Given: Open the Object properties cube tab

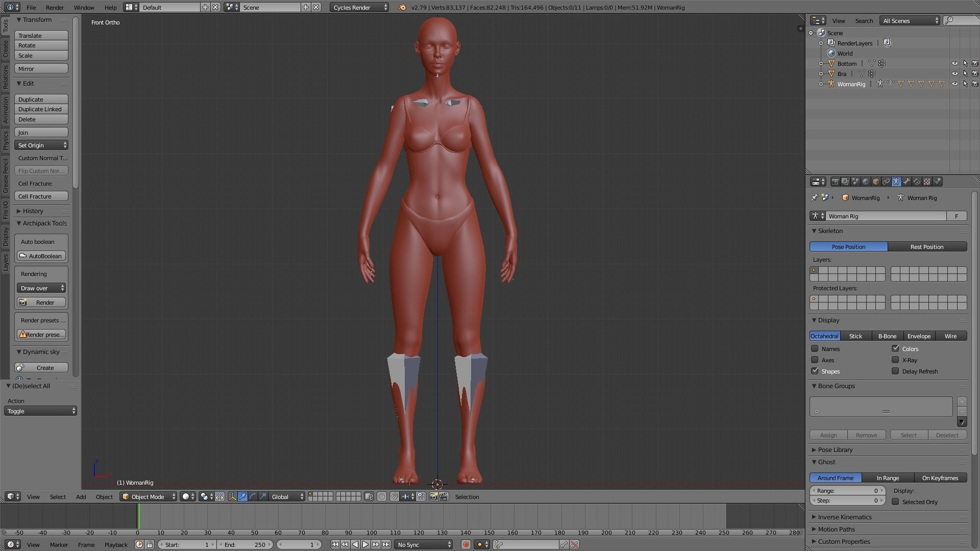Looking at the screenshot, I should click(x=876, y=182).
